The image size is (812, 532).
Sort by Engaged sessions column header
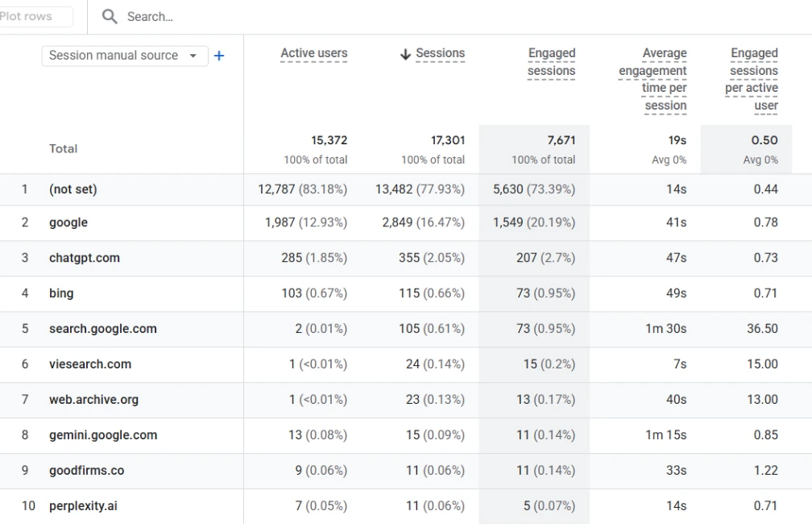[552, 62]
